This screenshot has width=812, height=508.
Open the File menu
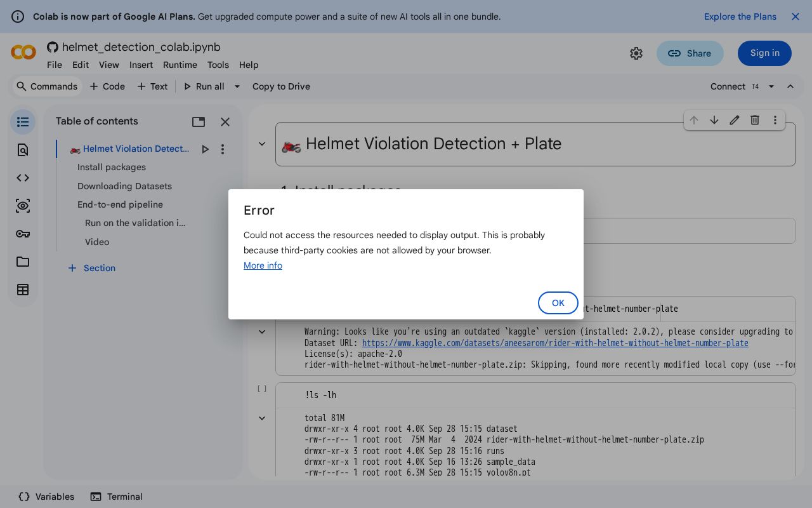tap(55, 65)
